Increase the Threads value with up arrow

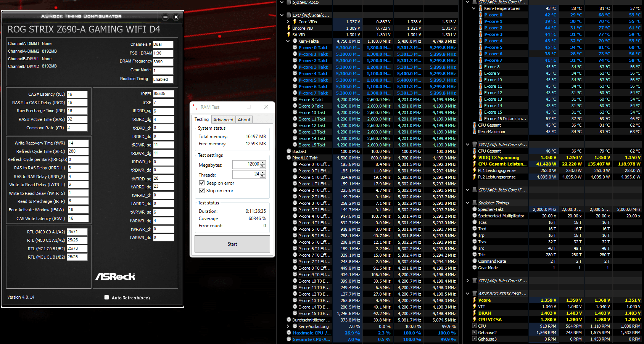point(262,172)
